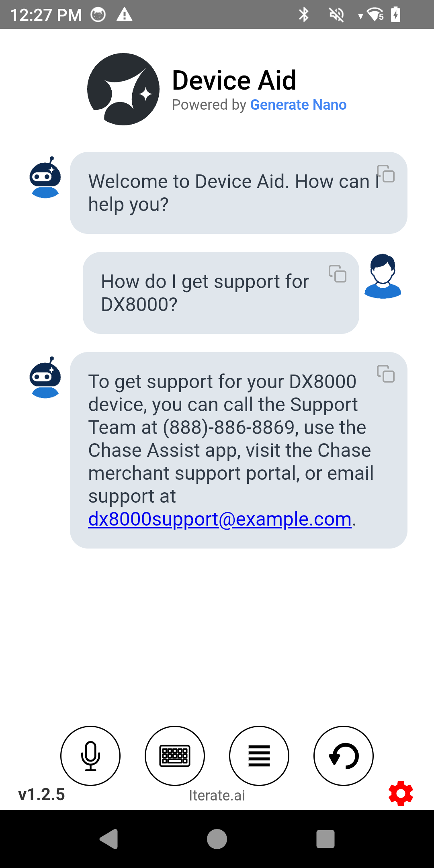Tap the microphone voice input button
The width and height of the screenshot is (434, 868).
(90, 755)
